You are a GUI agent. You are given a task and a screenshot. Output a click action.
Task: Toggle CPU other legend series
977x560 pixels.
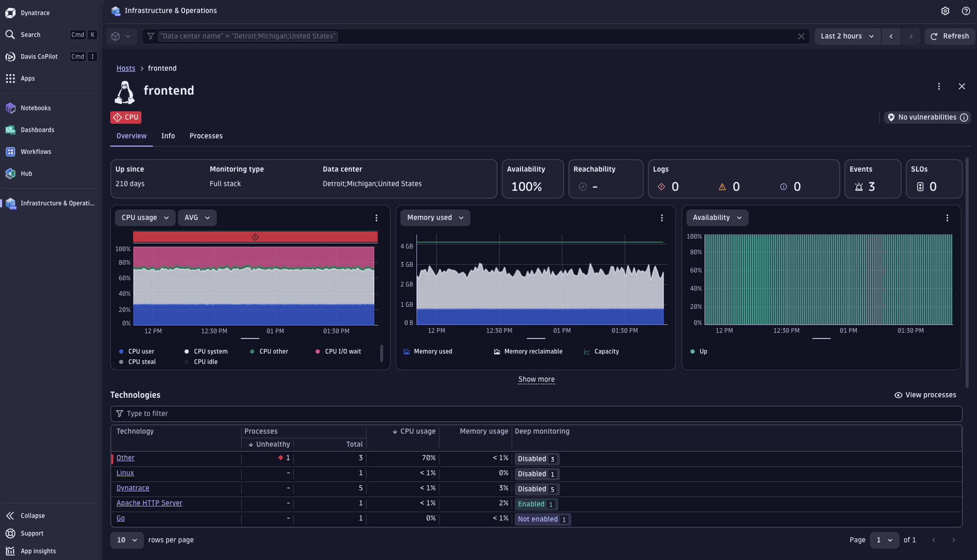[269, 351]
